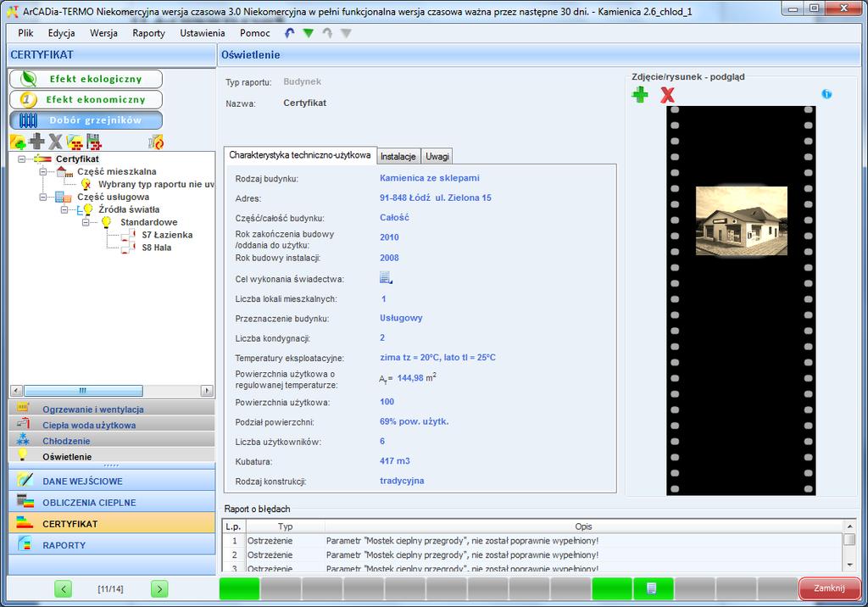Click the blue undo arrow
Screen dimensions: 868x607
click(290, 33)
